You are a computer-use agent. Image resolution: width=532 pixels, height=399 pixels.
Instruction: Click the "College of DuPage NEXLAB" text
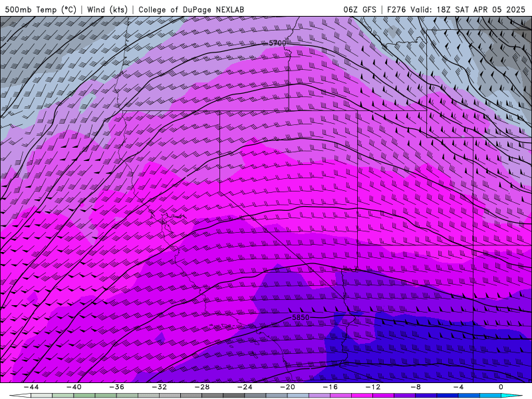[191, 10]
